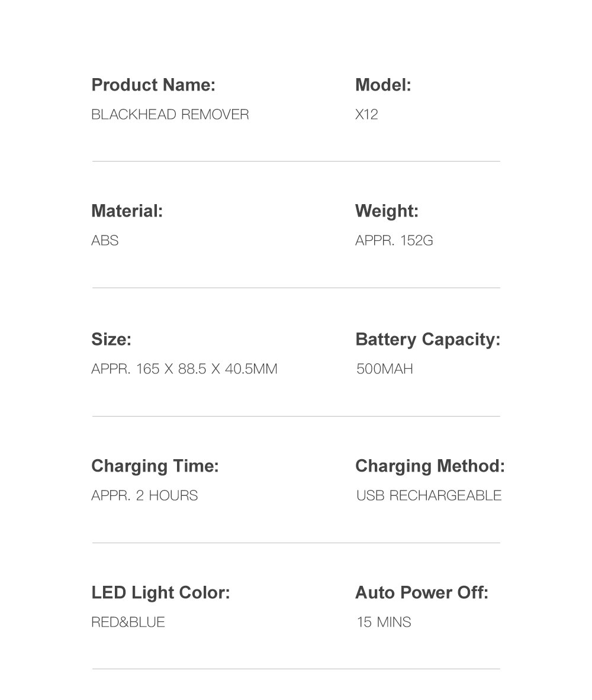Select the BLACKHEAD REMOVER text

(170, 115)
